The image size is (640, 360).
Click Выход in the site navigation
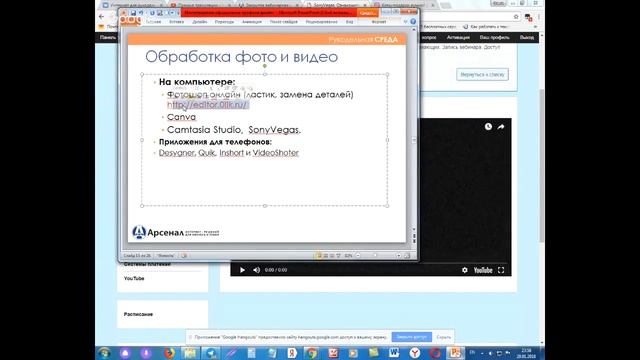527,37
